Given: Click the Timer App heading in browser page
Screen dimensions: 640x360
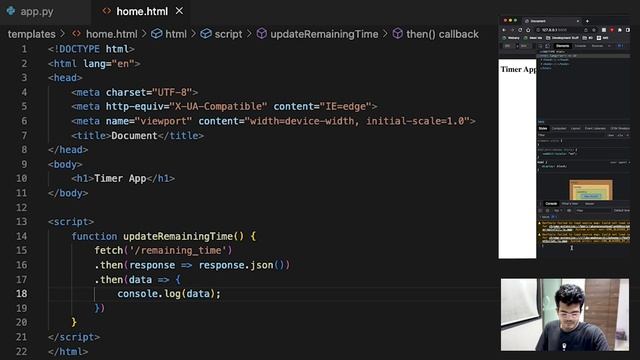Looking at the screenshot, I should pos(518,69).
